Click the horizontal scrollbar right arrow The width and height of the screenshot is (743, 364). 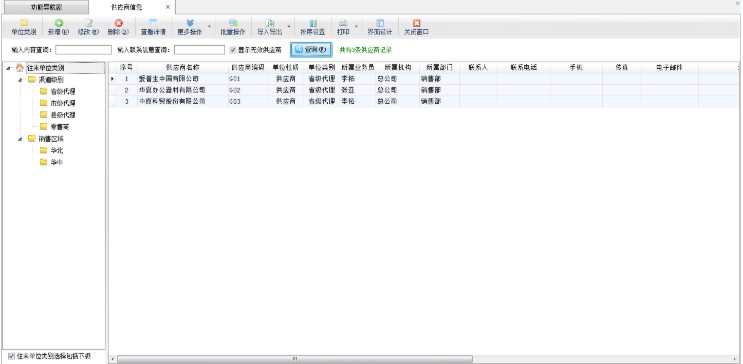pos(735,359)
